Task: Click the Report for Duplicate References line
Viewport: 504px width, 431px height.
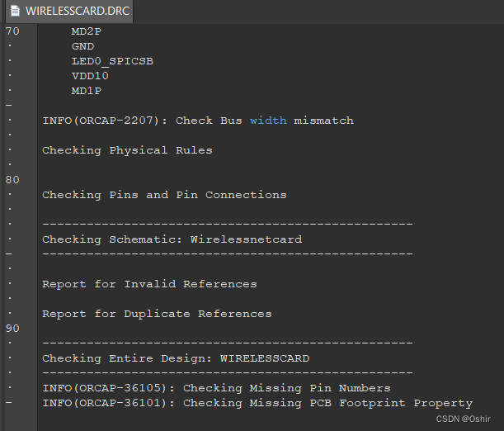Action: [157, 314]
